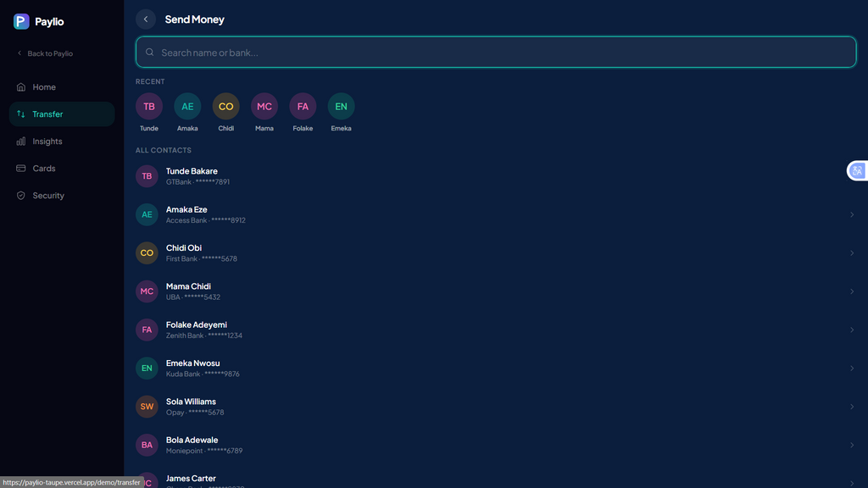
Task: Select recent contact avatar TB Tunde
Action: coord(149,106)
